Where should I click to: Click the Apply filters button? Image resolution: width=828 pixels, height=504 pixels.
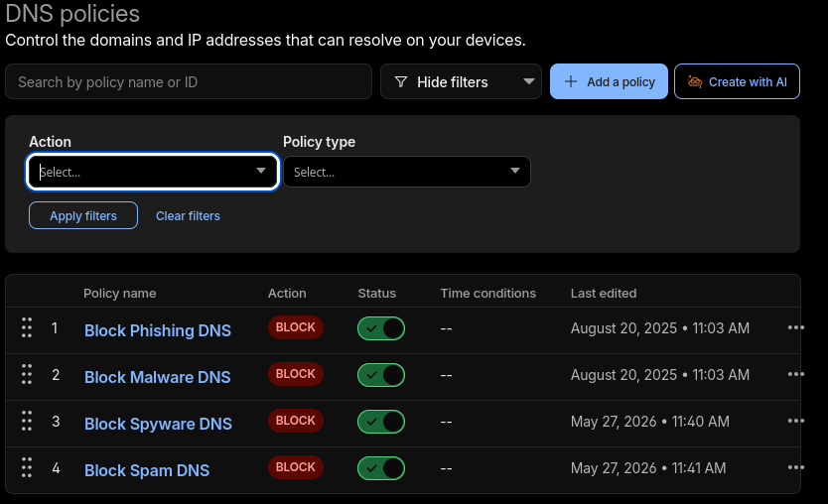click(83, 215)
